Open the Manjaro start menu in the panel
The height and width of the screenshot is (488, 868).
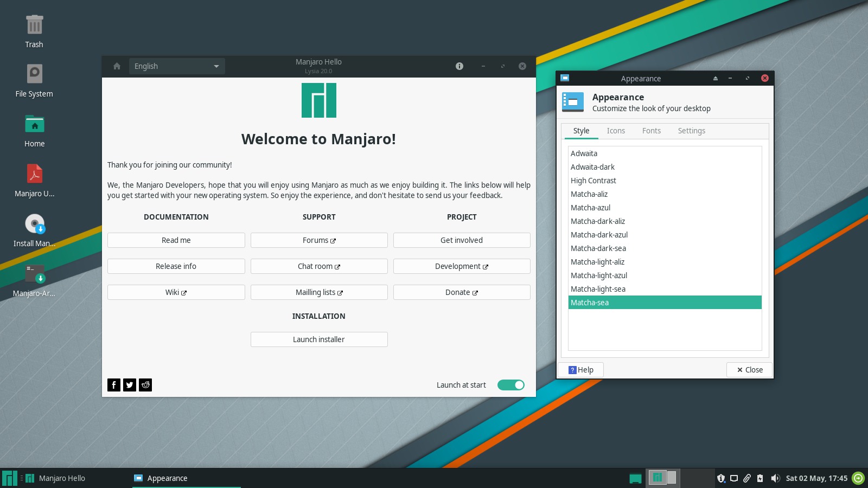(10, 478)
